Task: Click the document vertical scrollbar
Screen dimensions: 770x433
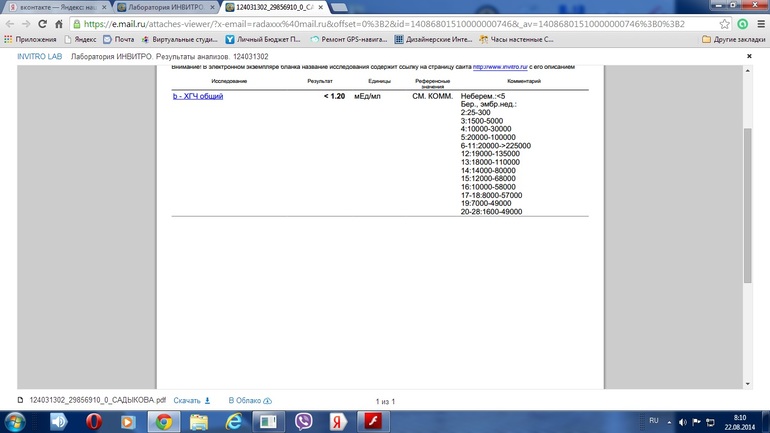Action: pos(748,200)
